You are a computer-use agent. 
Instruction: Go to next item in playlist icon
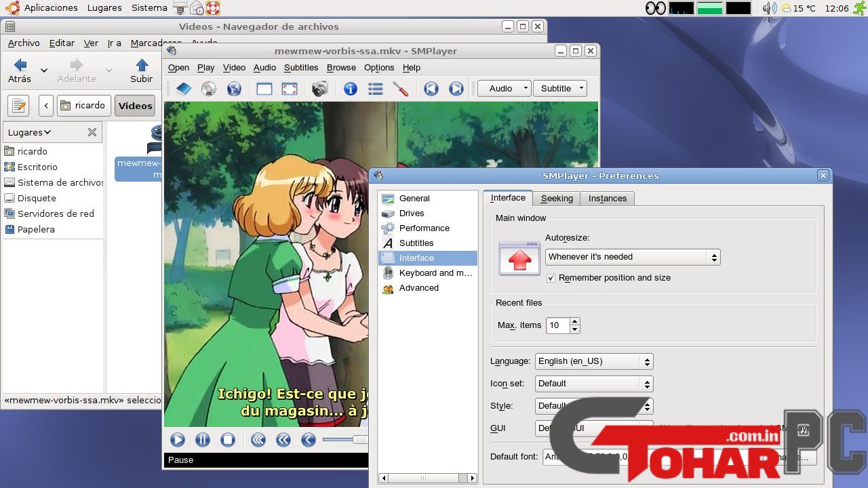point(456,89)
